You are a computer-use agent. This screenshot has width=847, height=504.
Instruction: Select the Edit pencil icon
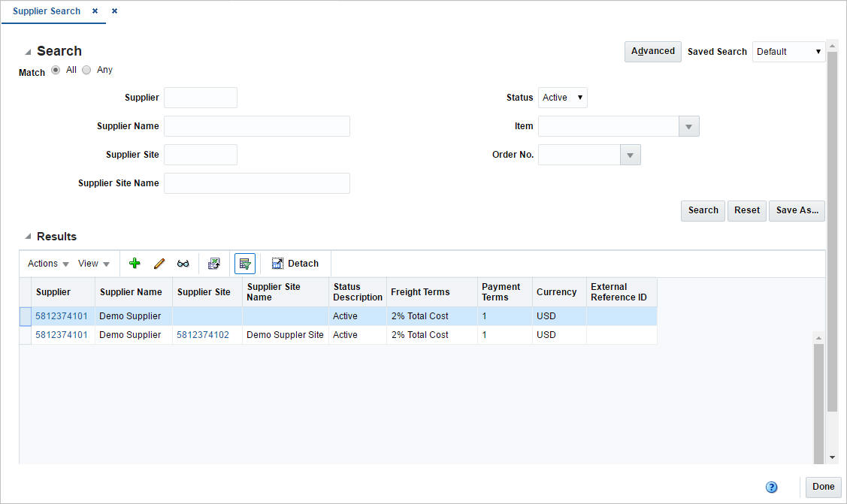(159, 263)
